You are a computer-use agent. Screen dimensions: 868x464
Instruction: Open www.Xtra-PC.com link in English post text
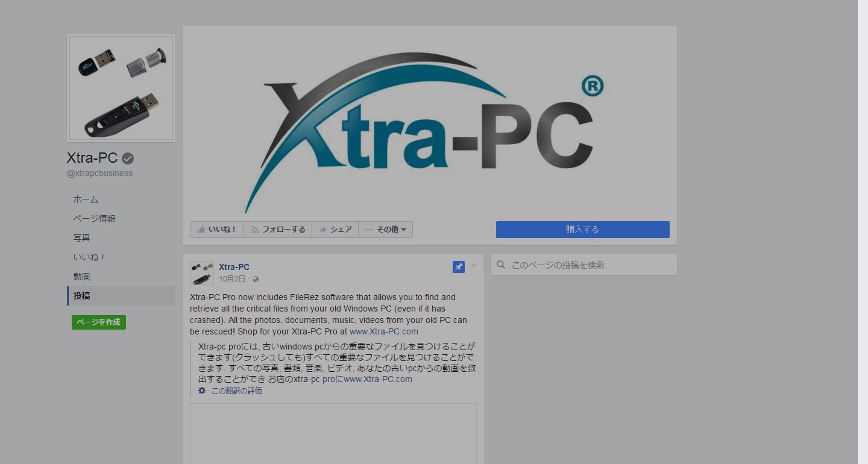pos(384,331)
